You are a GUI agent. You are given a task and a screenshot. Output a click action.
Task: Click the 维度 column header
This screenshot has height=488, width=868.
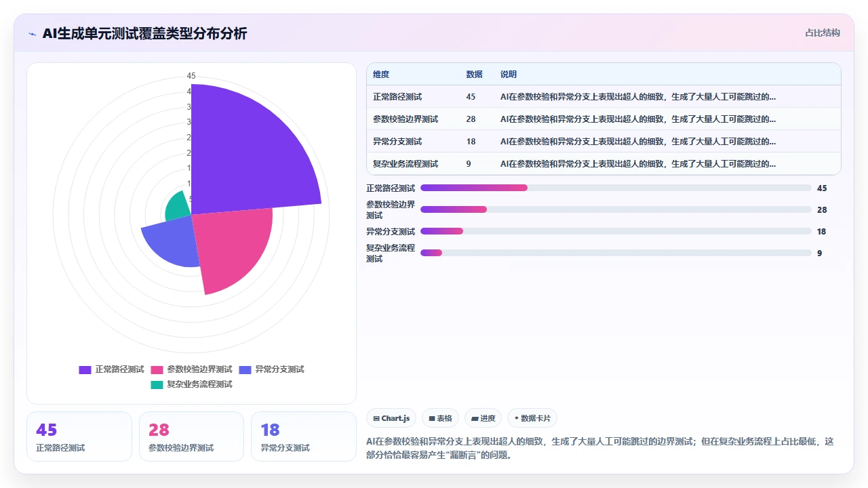pos(381,75)
